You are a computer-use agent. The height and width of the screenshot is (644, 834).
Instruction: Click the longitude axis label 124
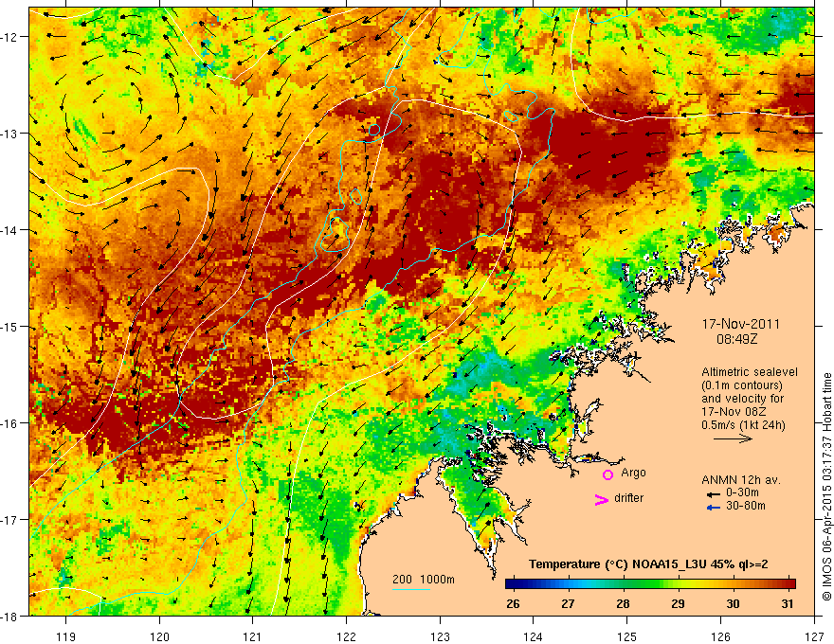534,636
